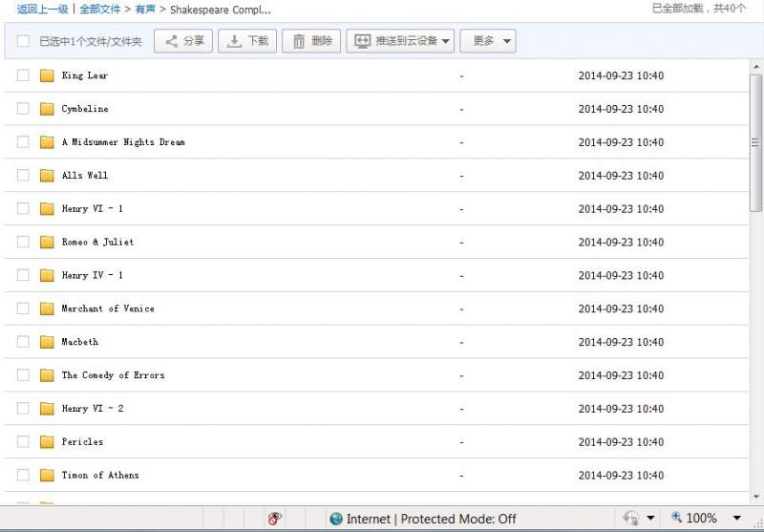Click the Protected Mode: Off status text

click(x=458, y=519)
